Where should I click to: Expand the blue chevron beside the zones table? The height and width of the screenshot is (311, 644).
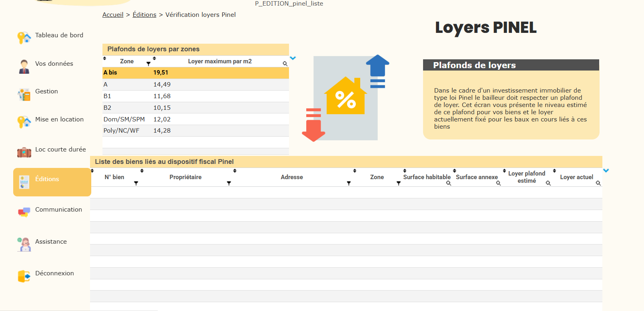tap(293, 58)
